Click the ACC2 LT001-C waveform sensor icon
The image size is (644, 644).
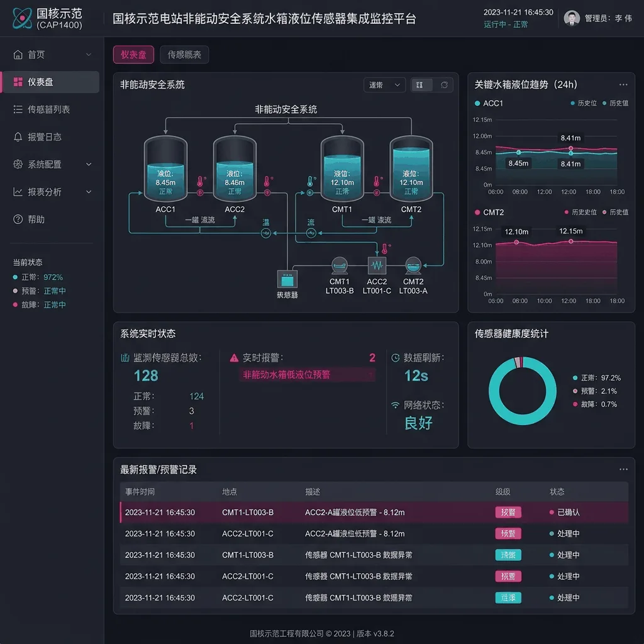point(377,265)
